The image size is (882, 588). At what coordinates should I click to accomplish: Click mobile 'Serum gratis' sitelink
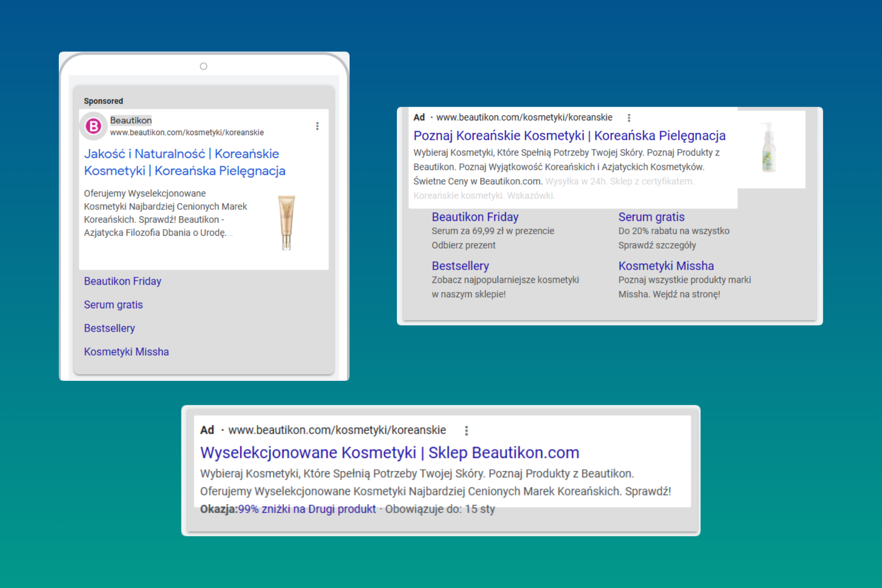113,305
